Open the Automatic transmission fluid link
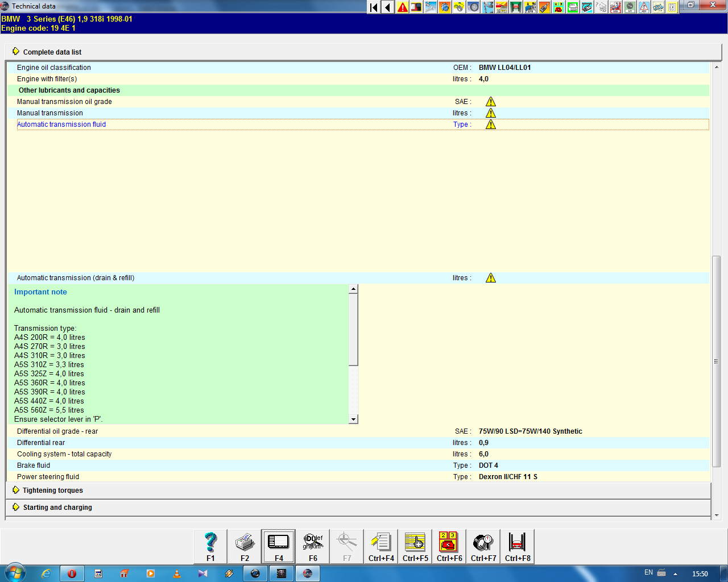The image size is (728, 582). (61, 124)
